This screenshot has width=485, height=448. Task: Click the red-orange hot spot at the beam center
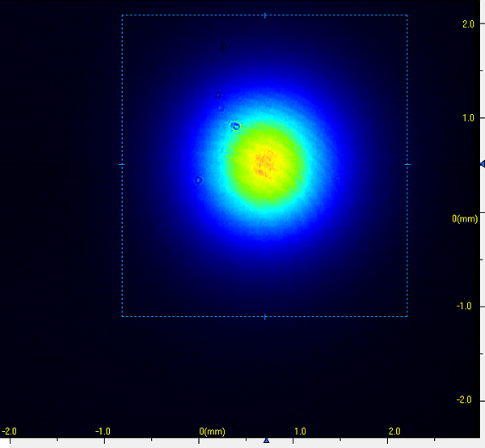(264, 163)
